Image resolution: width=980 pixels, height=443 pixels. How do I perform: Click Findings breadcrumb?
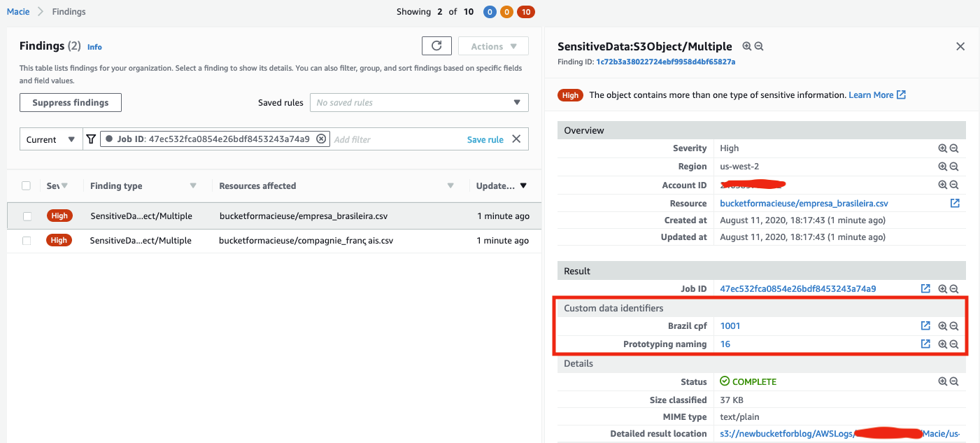coord(69,12)
